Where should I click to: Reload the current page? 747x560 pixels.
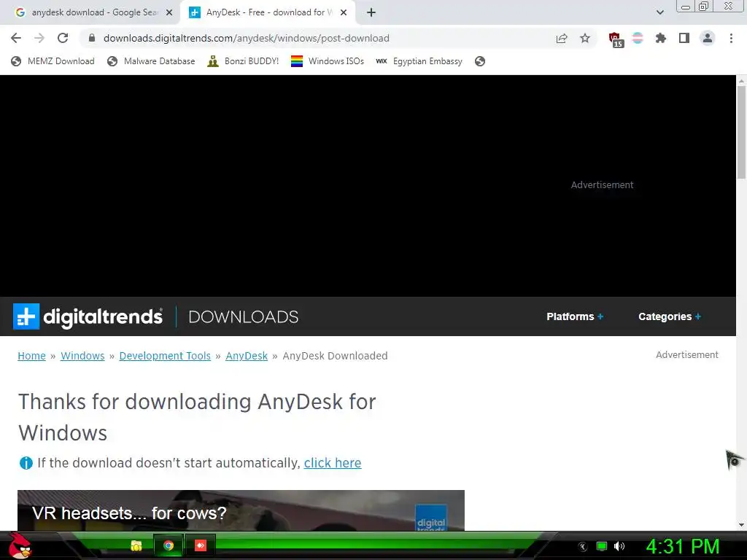(x=63, y=38)
